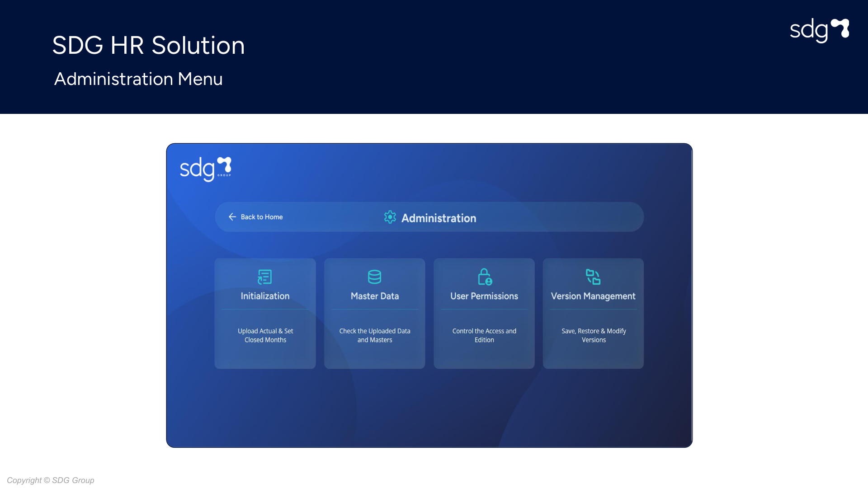Image resolution: width=868 pixels, height=488 pixels.
Task: Click the Administration gear icon
Action: point(390,217)
